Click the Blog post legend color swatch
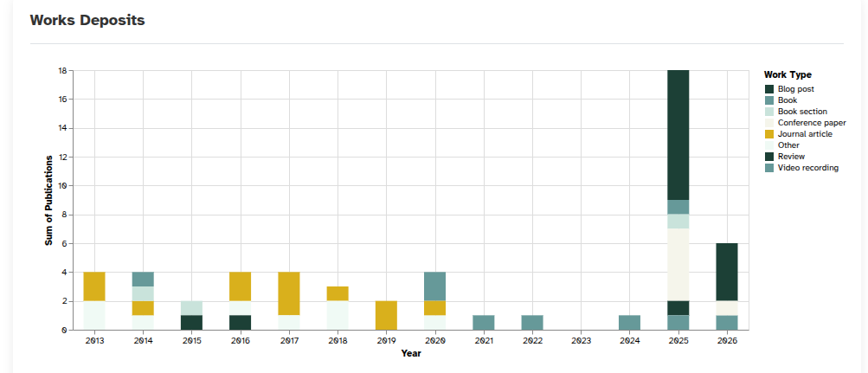Image resolution: width=868 pixels, height=373 pixels. coord(768,89)
